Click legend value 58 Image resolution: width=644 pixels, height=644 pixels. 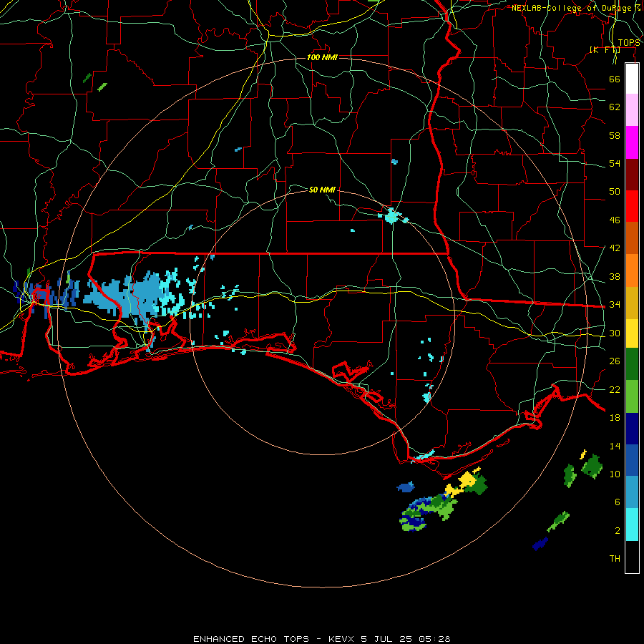pos(615,135)
